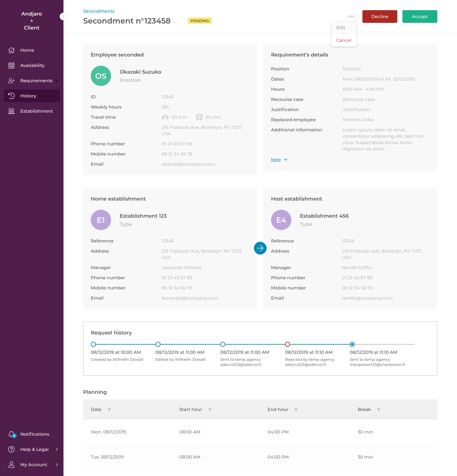Decline the secondment request
457x476 pixels.
point(380,17)
